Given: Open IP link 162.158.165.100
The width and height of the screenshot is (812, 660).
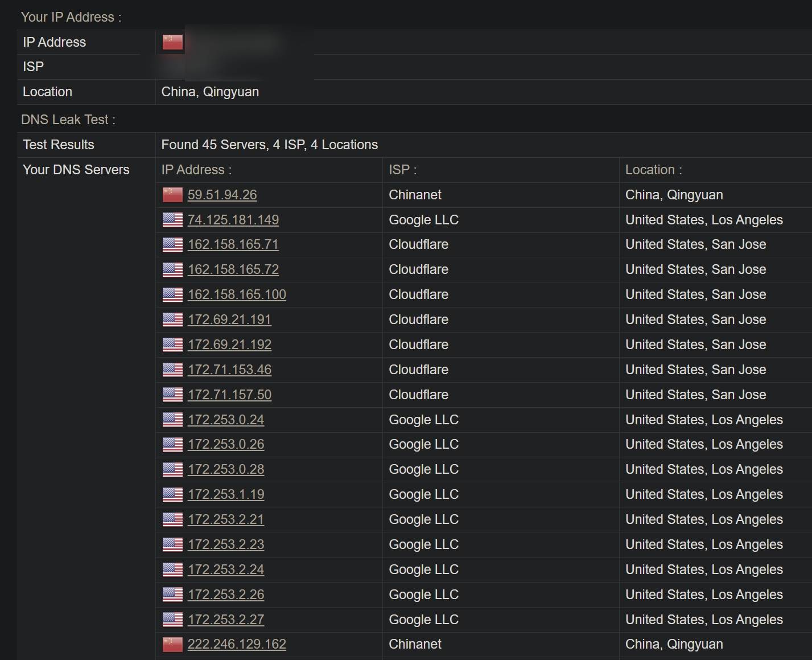Looking at the screenshot, I should tap(237, 294).
